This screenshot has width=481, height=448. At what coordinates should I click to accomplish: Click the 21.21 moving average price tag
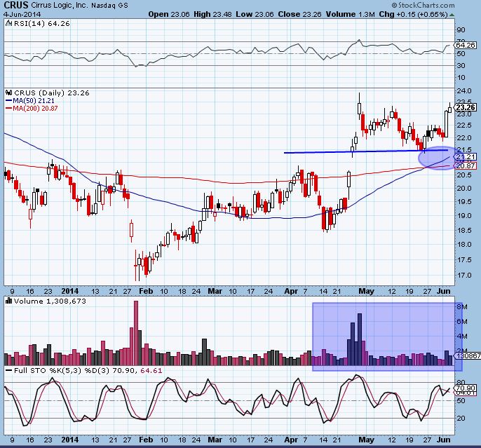465,157
